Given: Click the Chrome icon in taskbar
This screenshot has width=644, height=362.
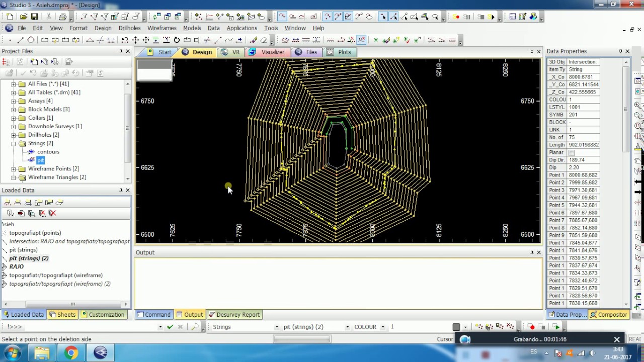Looking at the screenshot, I should pos(71,353).
